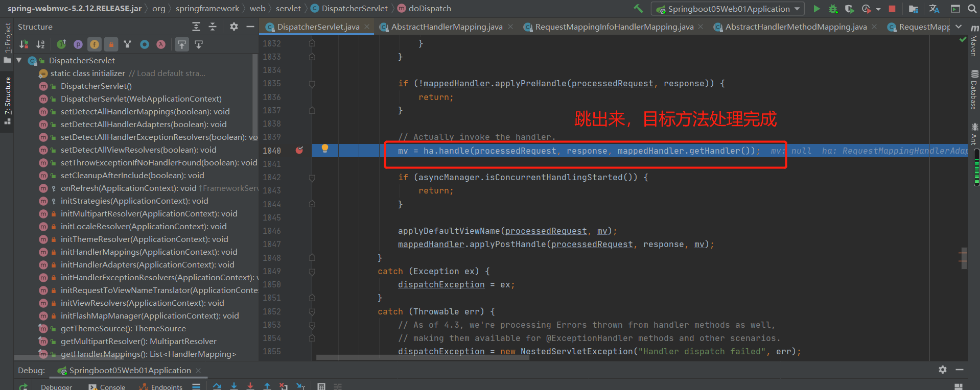980x390 pixels.
Task: Collapse the code fold marker at line 1042
Action: 312,178
